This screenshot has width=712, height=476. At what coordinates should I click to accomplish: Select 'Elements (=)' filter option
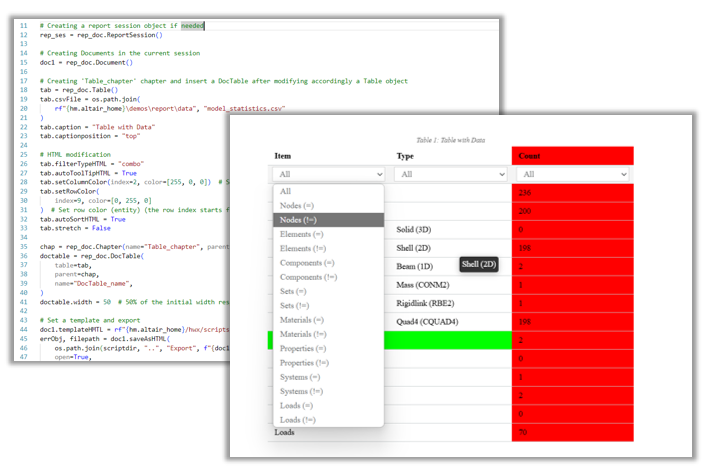click(x=328, y=234)
